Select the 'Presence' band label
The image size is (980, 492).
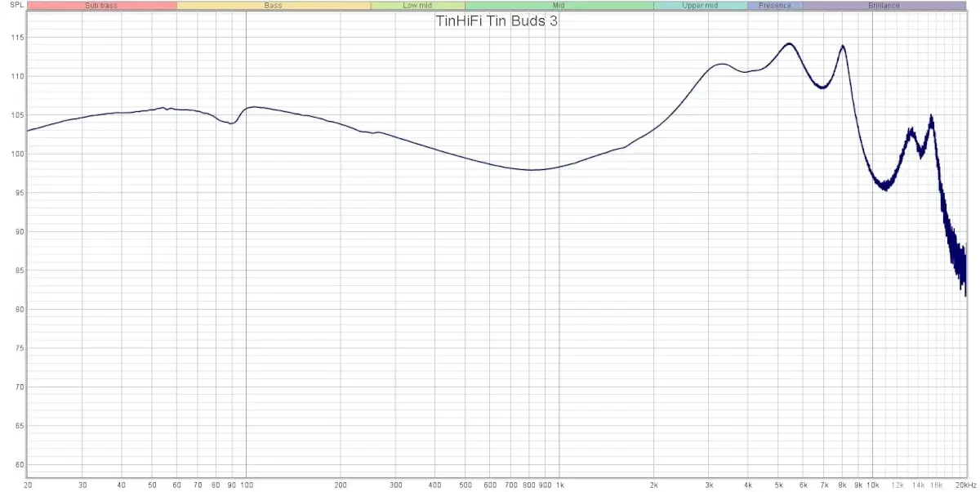pyautogui.click(x=775, y=5)
